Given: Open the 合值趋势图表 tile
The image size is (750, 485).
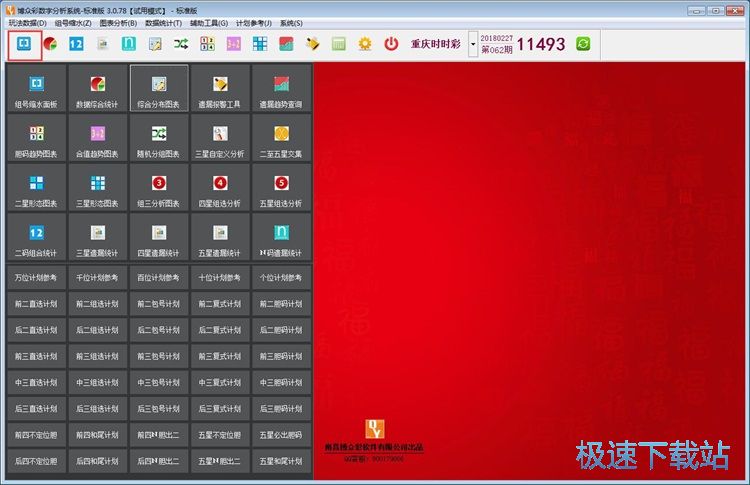Looking at the screenshot, I should 98,138.
